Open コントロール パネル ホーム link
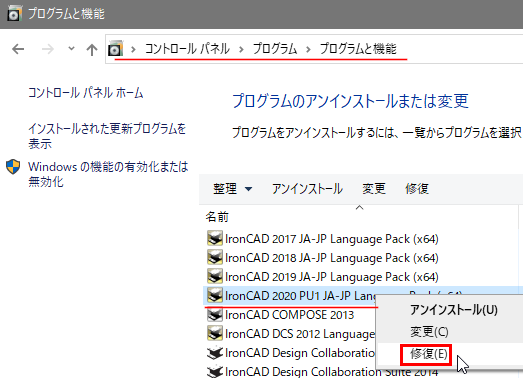The image size is (523, 378). pyautogui.click(x=86, y=93)
